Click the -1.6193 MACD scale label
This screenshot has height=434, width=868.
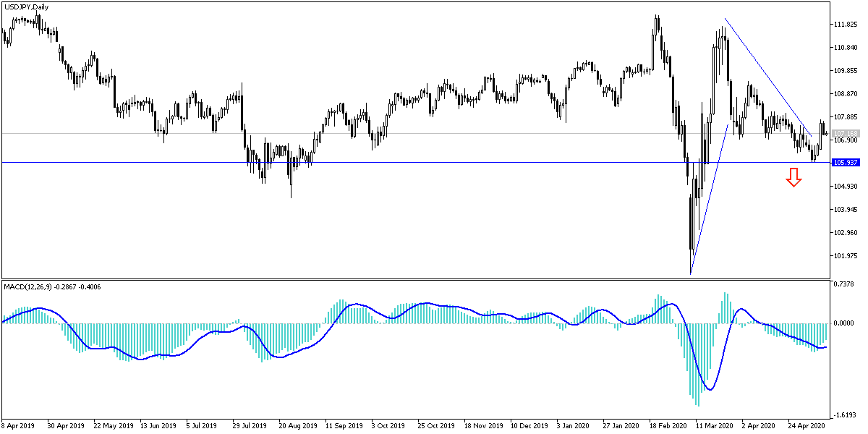pos(843,413)
